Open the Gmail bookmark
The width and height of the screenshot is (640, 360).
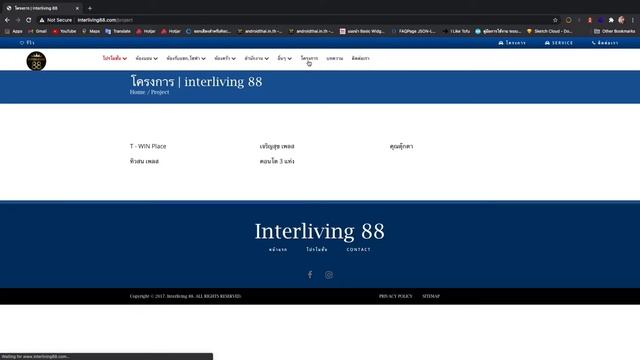point(37,31)
